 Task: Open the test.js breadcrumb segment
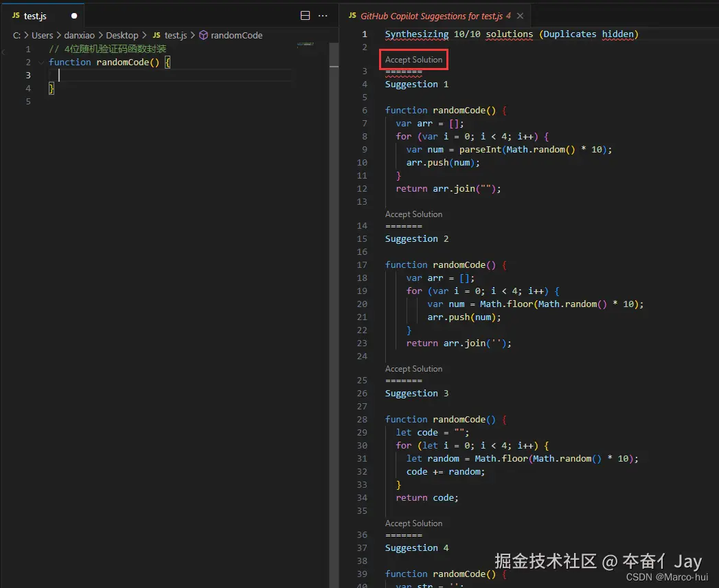tap(176, 35)
